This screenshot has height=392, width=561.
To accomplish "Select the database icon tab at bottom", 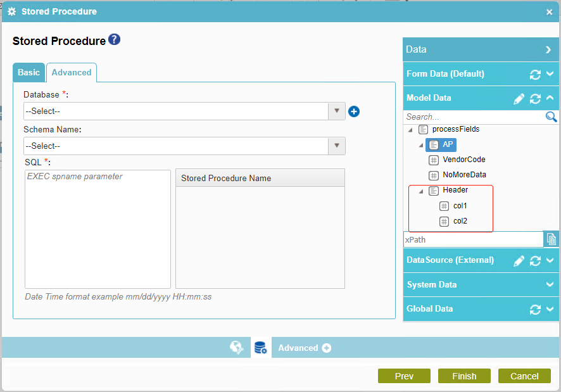I will click(260, 348).
